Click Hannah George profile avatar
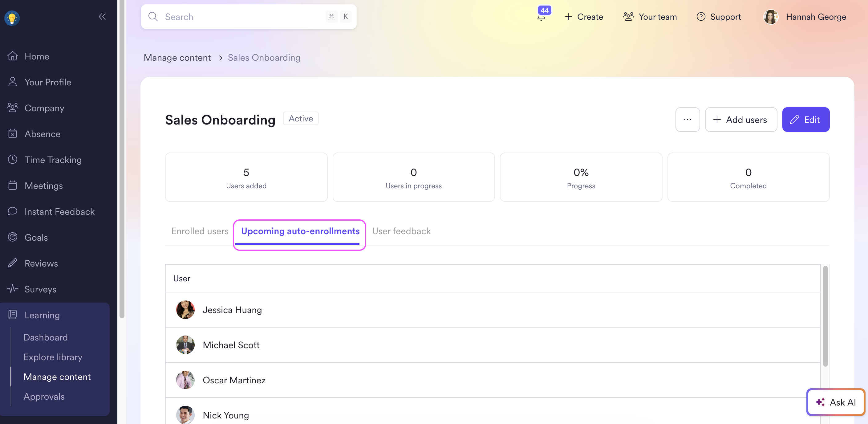 pyautogui.click(x=771, y=17)
